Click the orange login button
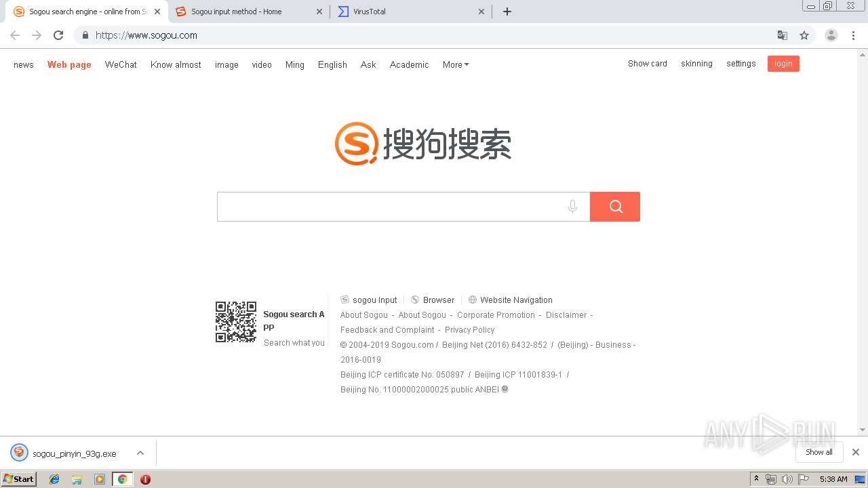 coord(783,64)
